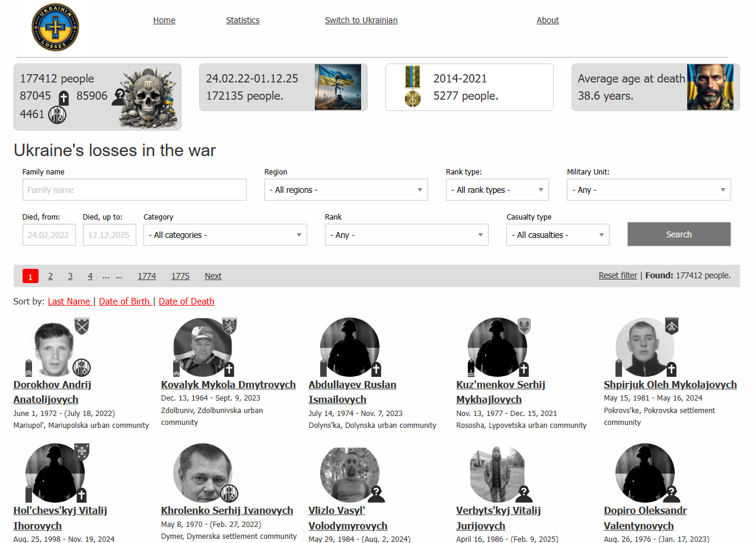Go to the Home page
This screenshot has height=543, width=756.
click(x=164, y=20)
